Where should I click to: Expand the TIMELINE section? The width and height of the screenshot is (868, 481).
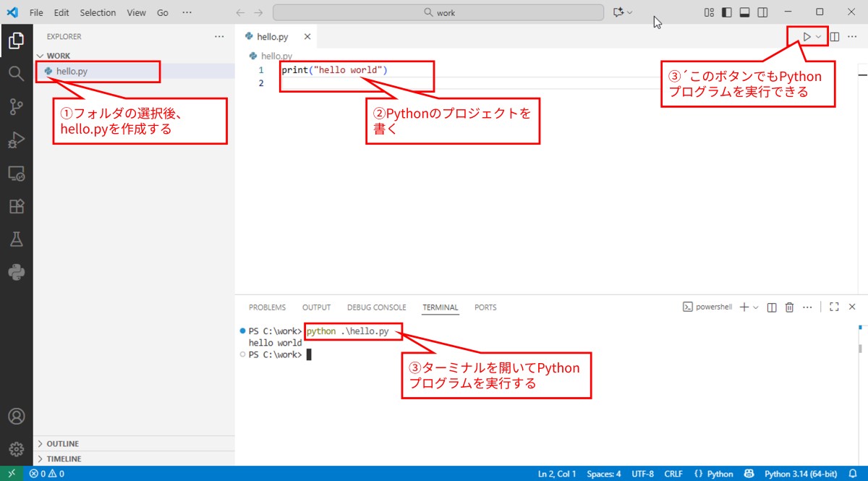pos(64,459)
